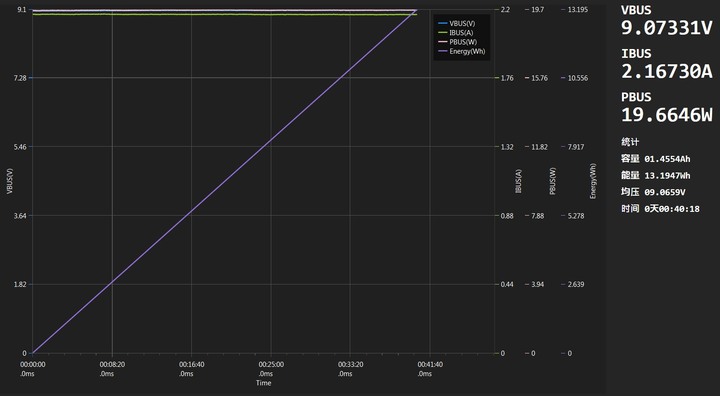Click the 2.2 current axis maximum
This screenshot has height=396, width=720.
click(x=505, y=9)
